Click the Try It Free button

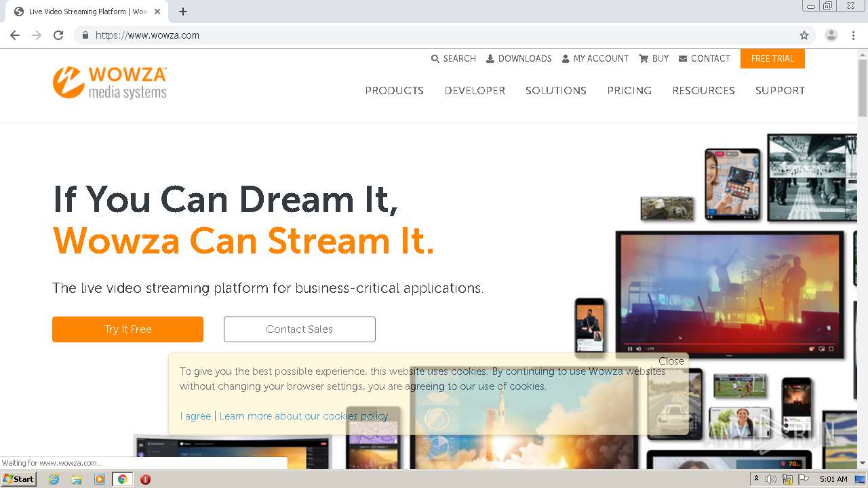pos(127,329)
